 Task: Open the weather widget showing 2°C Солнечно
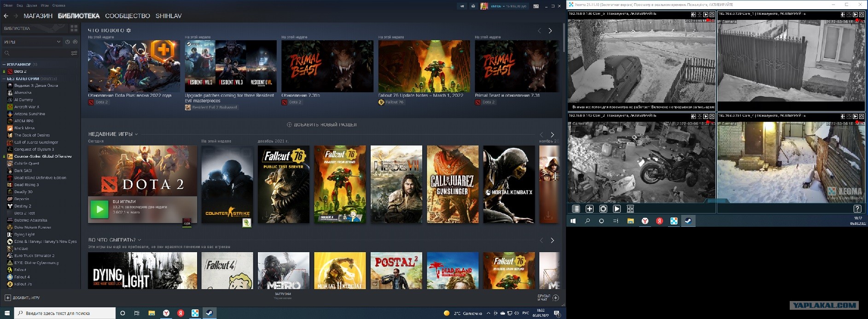(x=463, y=313)
